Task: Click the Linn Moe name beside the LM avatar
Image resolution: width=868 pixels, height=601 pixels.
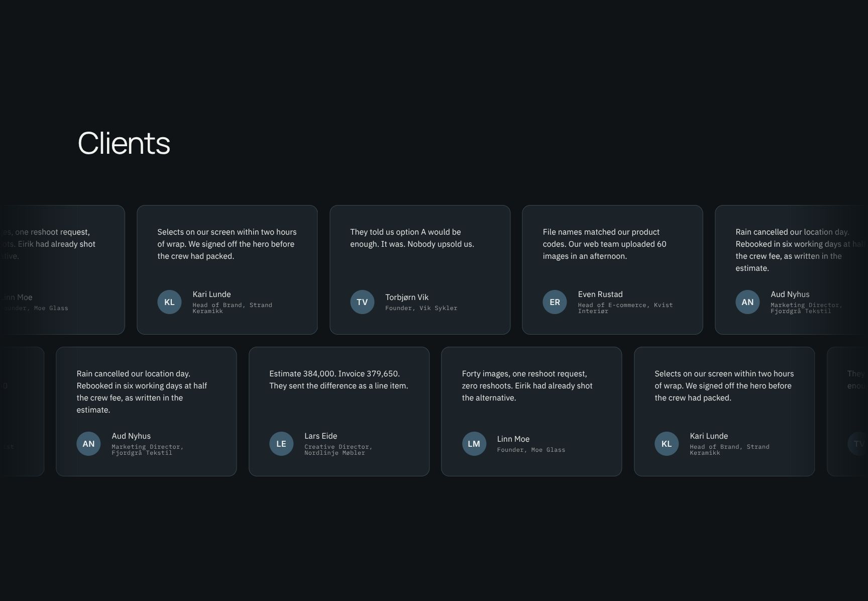Action: [x=513, y=439]
